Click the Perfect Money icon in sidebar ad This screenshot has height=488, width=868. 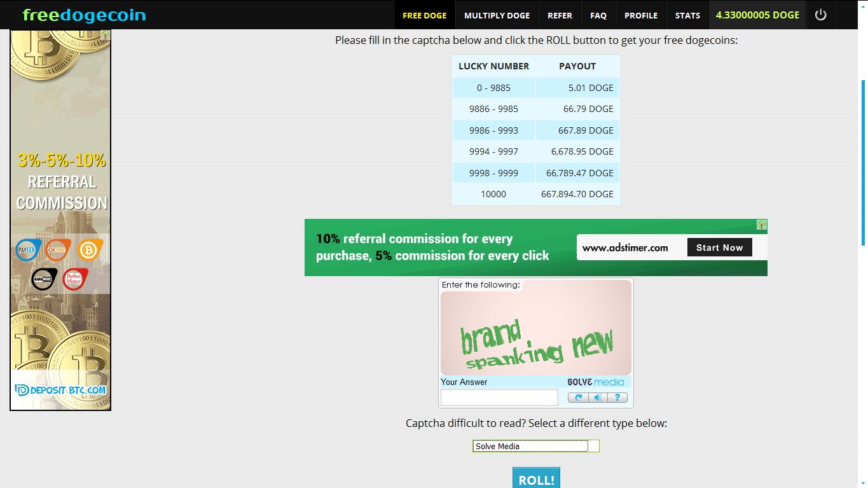[x=75, y=279]
